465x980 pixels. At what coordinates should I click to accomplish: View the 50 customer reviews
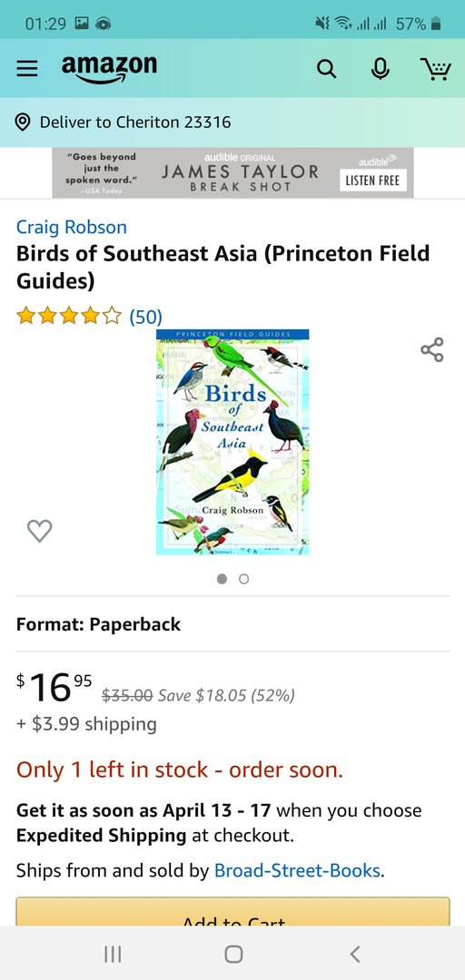(x=146, y=317)
